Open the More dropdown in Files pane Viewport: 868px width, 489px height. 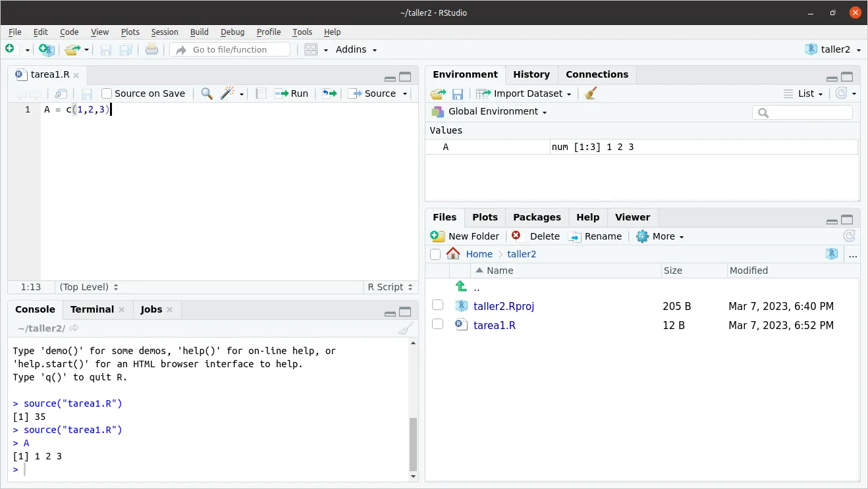point(660,236)
